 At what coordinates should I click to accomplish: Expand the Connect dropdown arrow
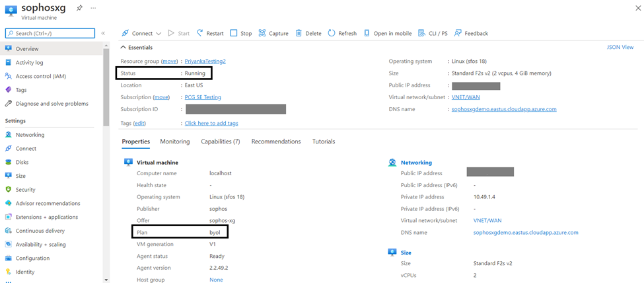click(x=159, y=34)
